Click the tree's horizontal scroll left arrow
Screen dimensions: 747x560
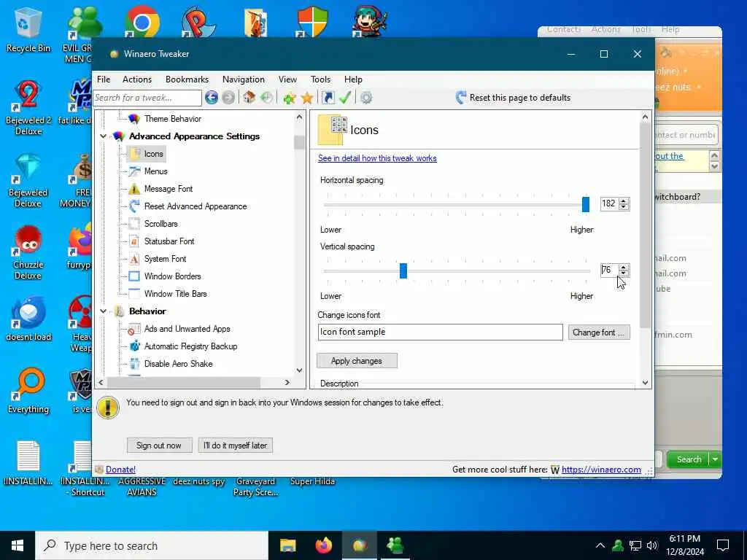pyautogui.click(x=101, y=382)
